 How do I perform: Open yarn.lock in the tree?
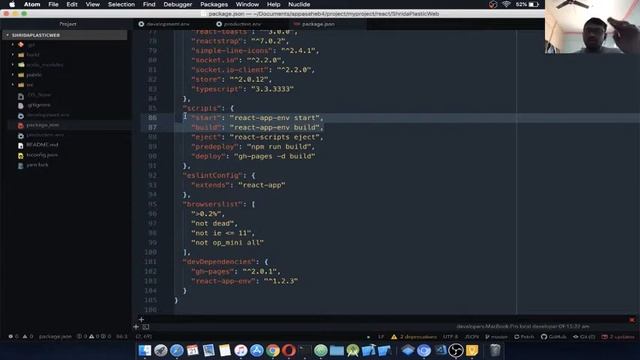[38, 165]
